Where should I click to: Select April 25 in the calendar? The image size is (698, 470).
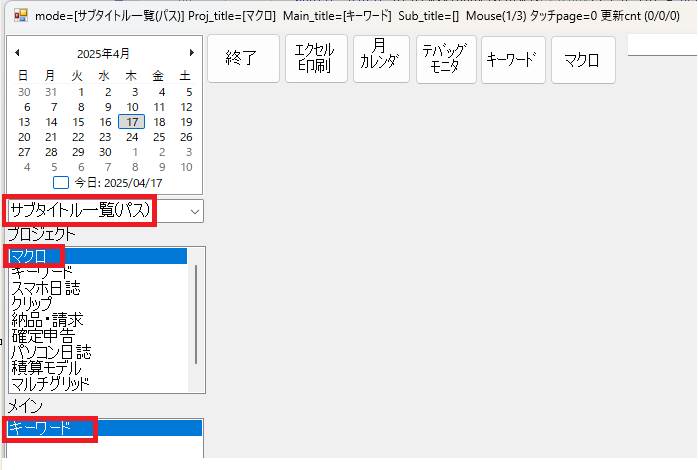[x=158, y=137]
